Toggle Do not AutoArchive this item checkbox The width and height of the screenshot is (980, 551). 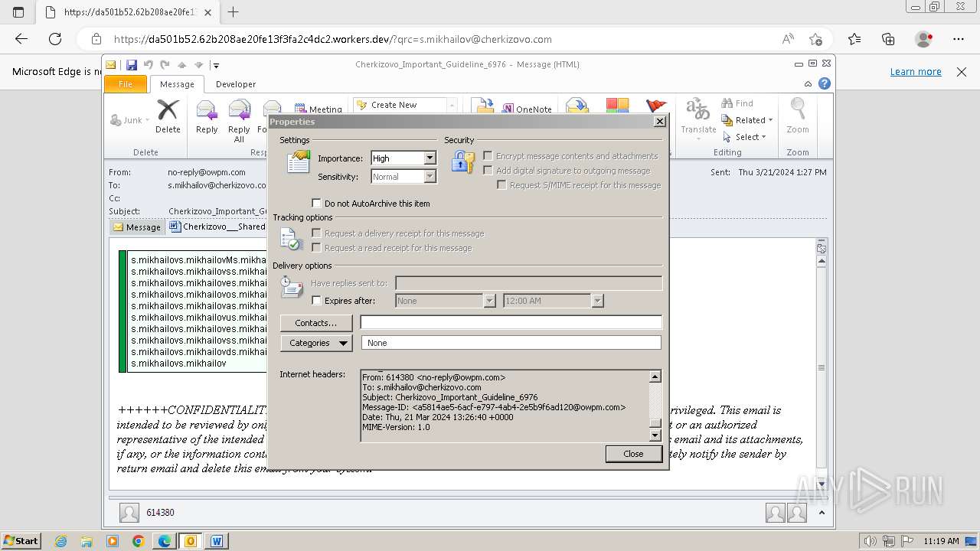[316, 204]
